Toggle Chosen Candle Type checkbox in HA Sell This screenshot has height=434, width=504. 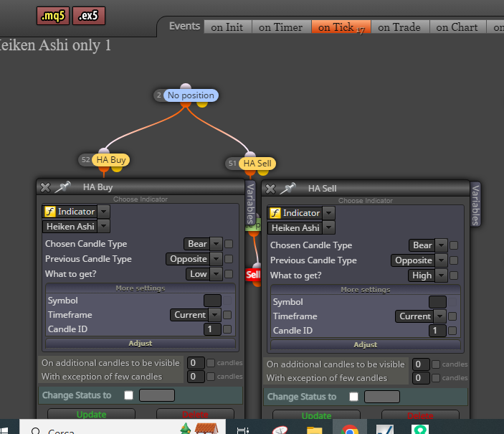coord(454,245)
